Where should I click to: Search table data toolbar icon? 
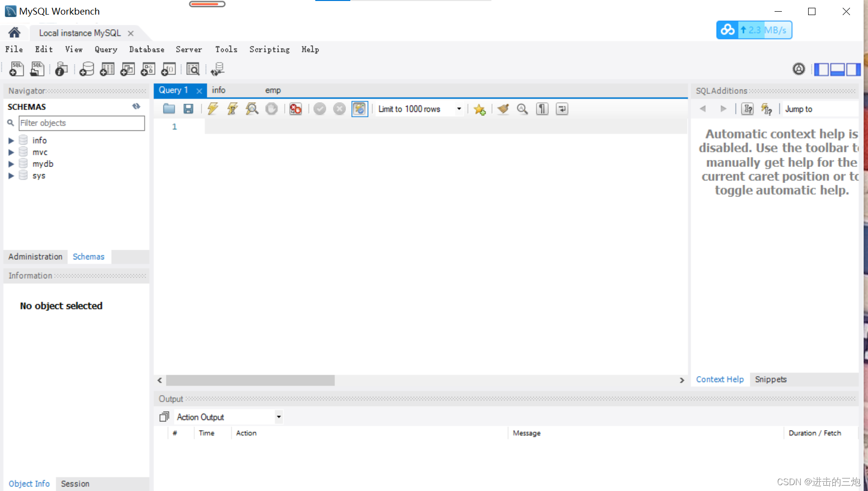tap(193, 69)
